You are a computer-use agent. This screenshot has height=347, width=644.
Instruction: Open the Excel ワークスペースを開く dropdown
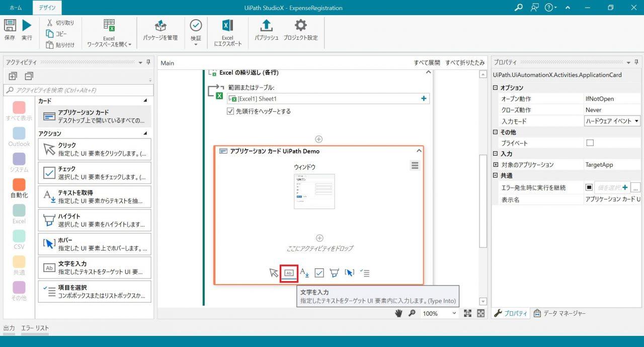click(x=109, y=33)
